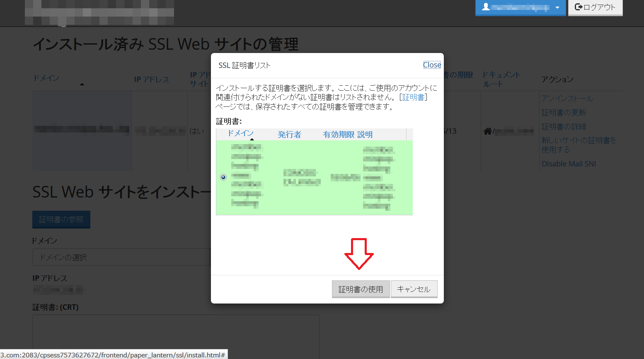Click the 証明書の更新 action link

(564, 113)
